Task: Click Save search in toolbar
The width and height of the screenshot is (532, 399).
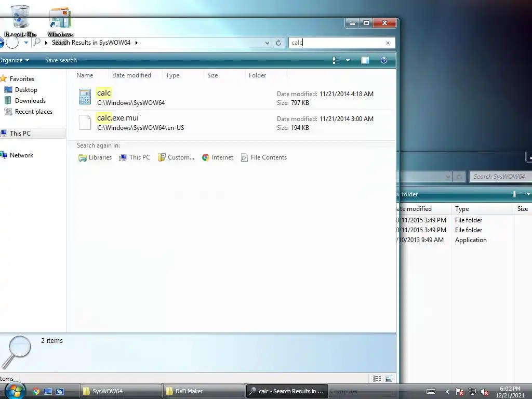Action: pos(61,60)
